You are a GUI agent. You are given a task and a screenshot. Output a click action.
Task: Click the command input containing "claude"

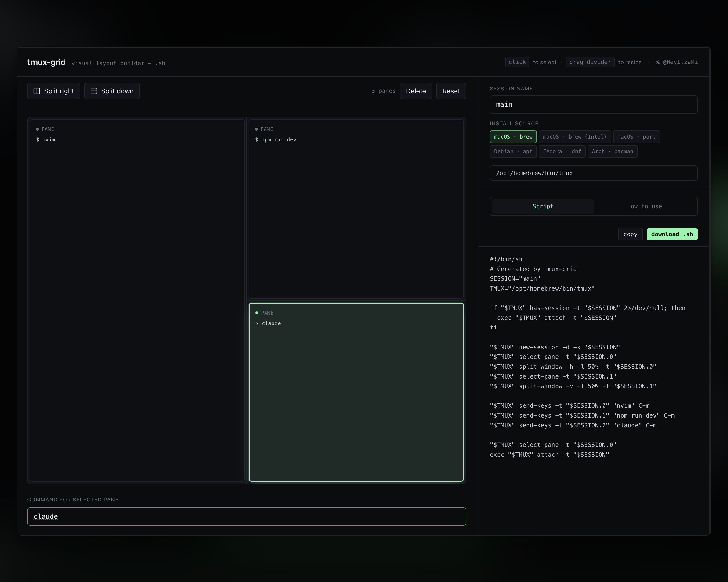247,517
